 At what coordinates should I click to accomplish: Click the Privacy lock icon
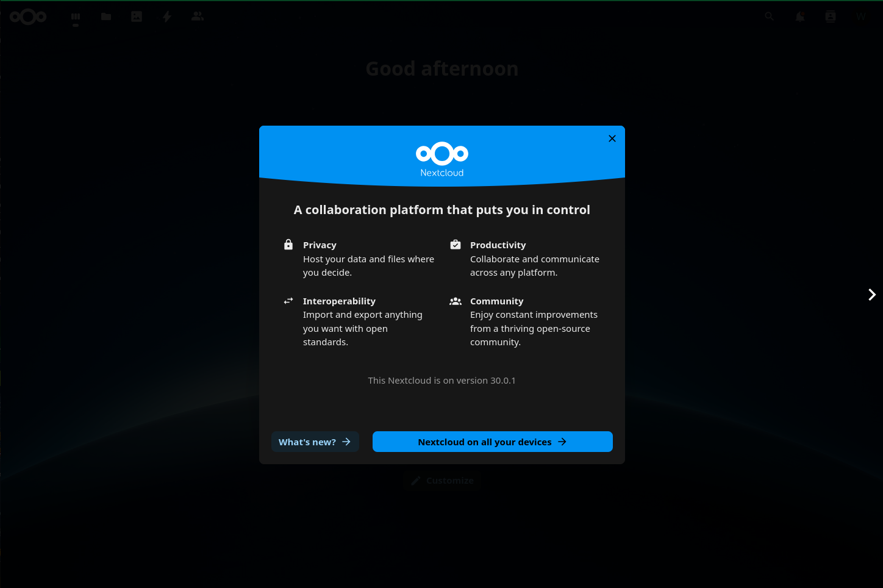tap(288, 245)
